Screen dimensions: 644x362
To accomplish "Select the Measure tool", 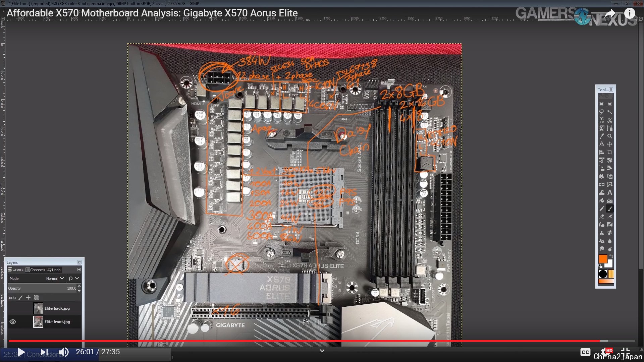I will [602, 144].
